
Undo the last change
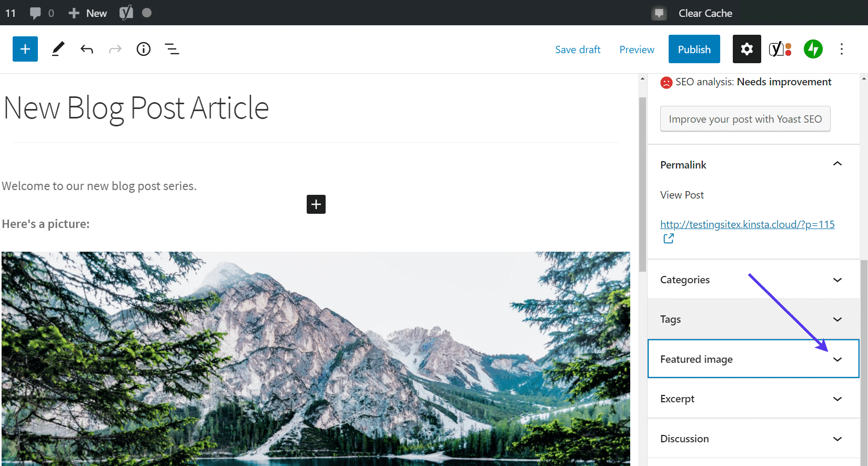(x=87, y=49)
